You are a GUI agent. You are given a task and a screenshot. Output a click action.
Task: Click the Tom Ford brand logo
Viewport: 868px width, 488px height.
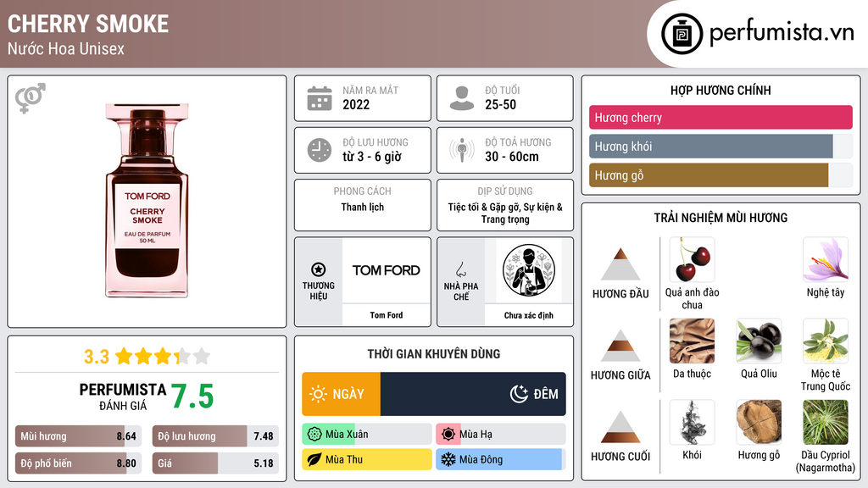tap(387, 270)
